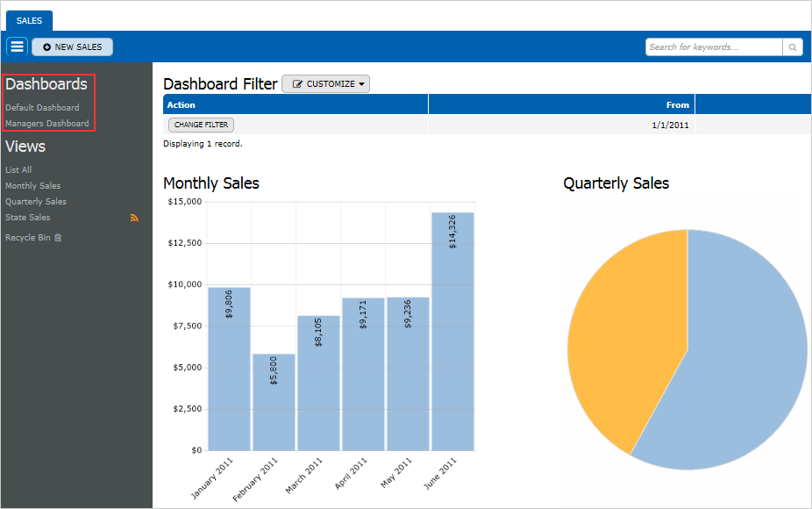This screenshot has height=509, width=812.
Task: Click the April 2011 bar labeled $9,171
Action: pos(363,374)
